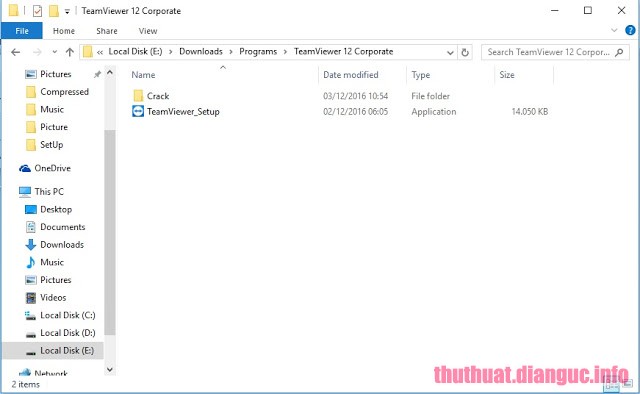Select the Local Disk (E:) breadcrumb
This screenshot has height=394, width=640.
pos(135,51)
